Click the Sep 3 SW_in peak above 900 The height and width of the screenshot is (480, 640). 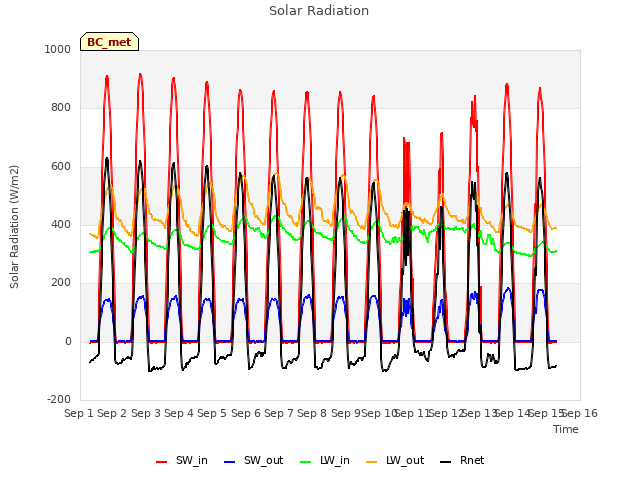[140, 75]
